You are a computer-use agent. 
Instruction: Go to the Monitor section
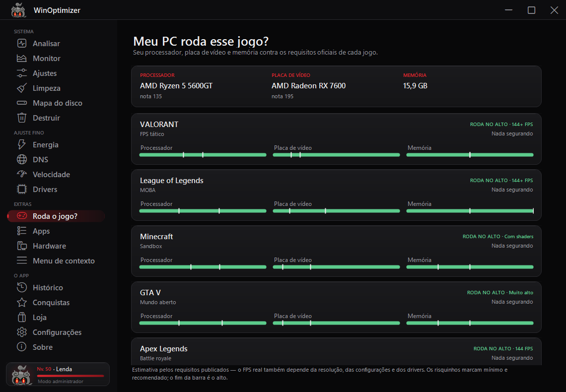(56, 58)
